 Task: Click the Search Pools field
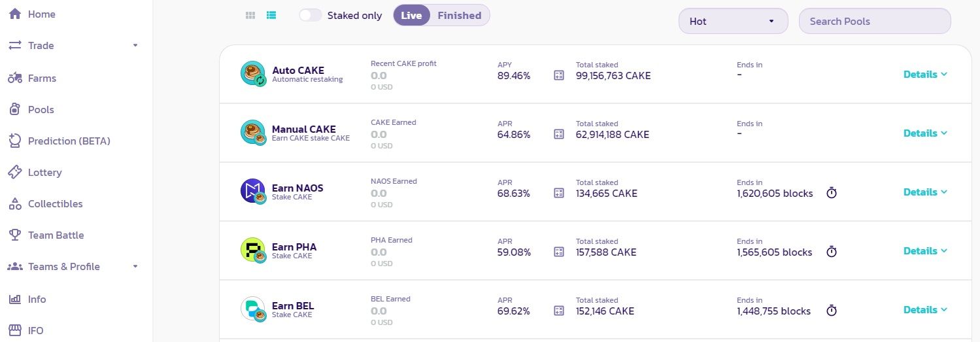875,22
